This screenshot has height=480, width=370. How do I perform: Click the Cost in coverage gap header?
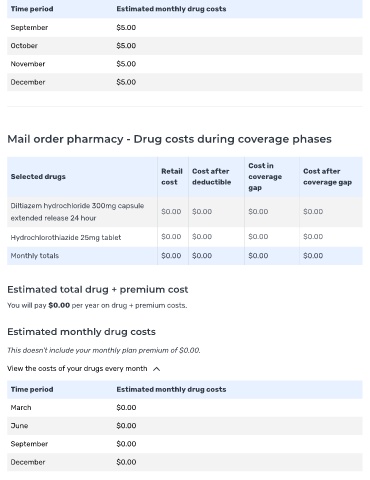tap(265, 177)
